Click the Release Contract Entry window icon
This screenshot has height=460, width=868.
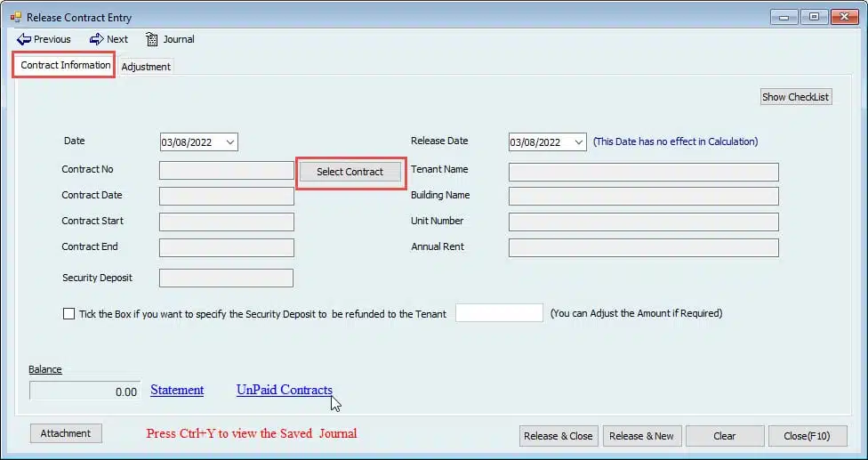(15, 17)
